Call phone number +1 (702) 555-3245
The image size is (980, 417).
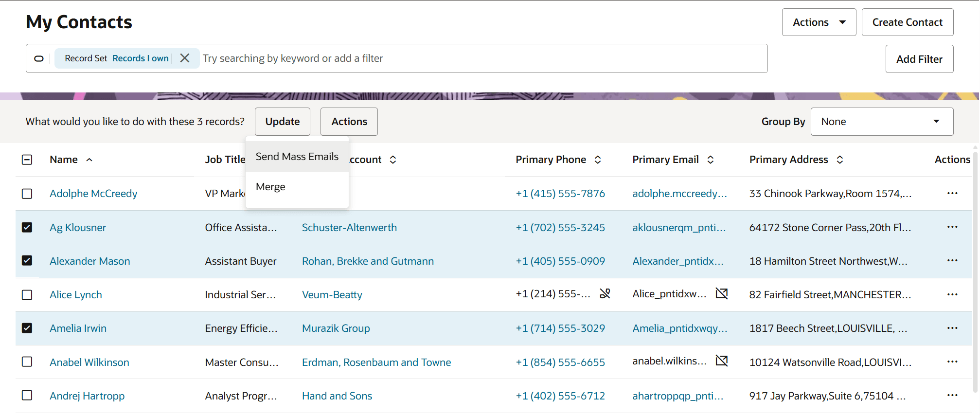click(x=560, y=228)
